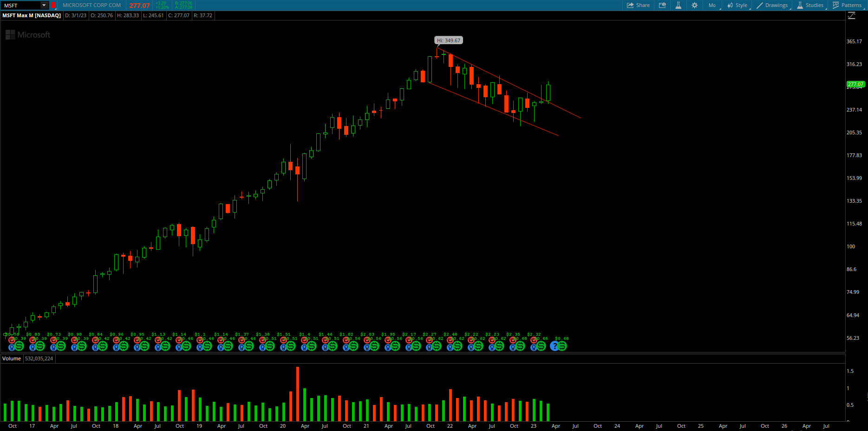Click the news/calendar icon next to Share

[662, 5]
